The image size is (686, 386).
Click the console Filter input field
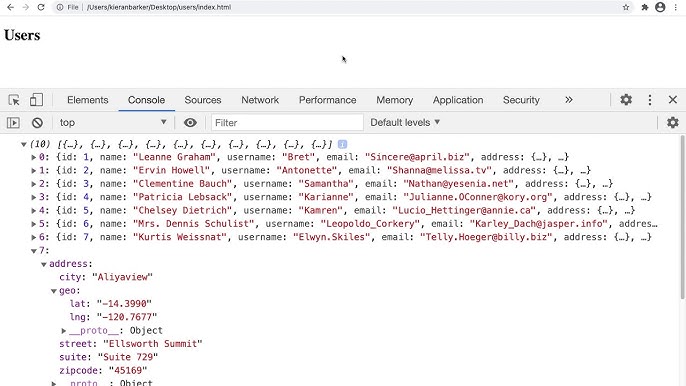287,123
